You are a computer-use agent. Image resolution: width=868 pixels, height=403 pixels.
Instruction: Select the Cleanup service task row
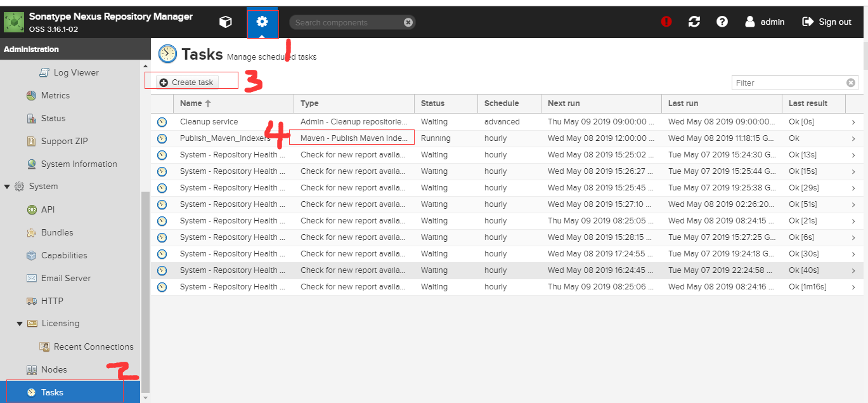[506, 122]
